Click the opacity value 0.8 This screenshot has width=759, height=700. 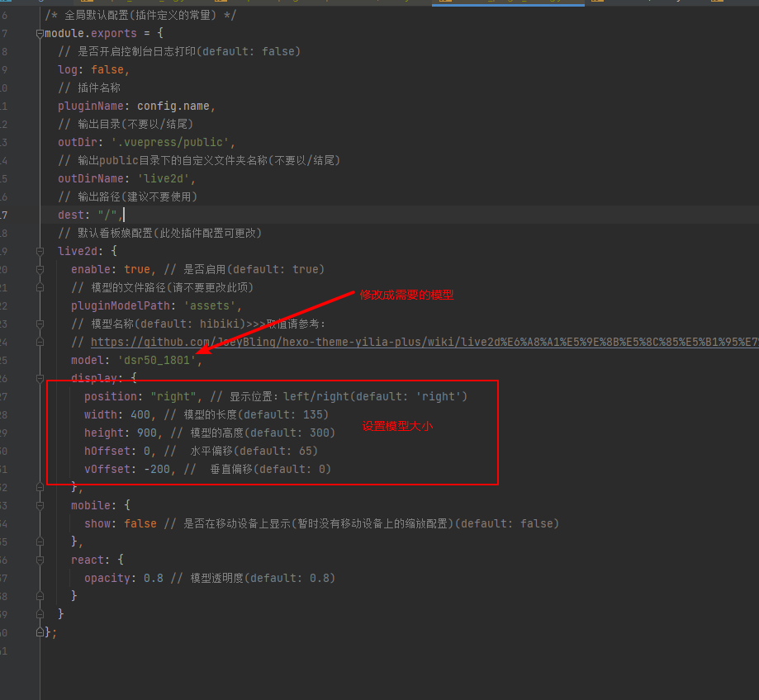(x=154, y=578)
